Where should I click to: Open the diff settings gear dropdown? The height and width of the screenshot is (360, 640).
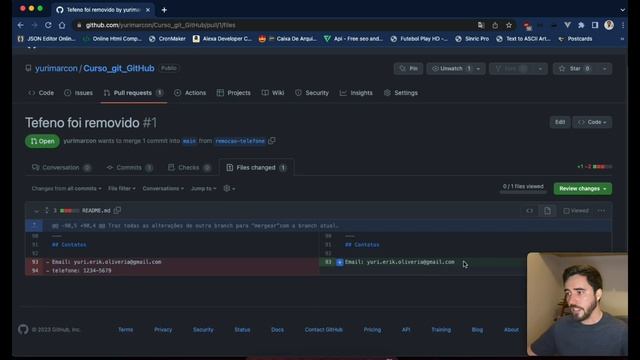click(x=229, y=189)
